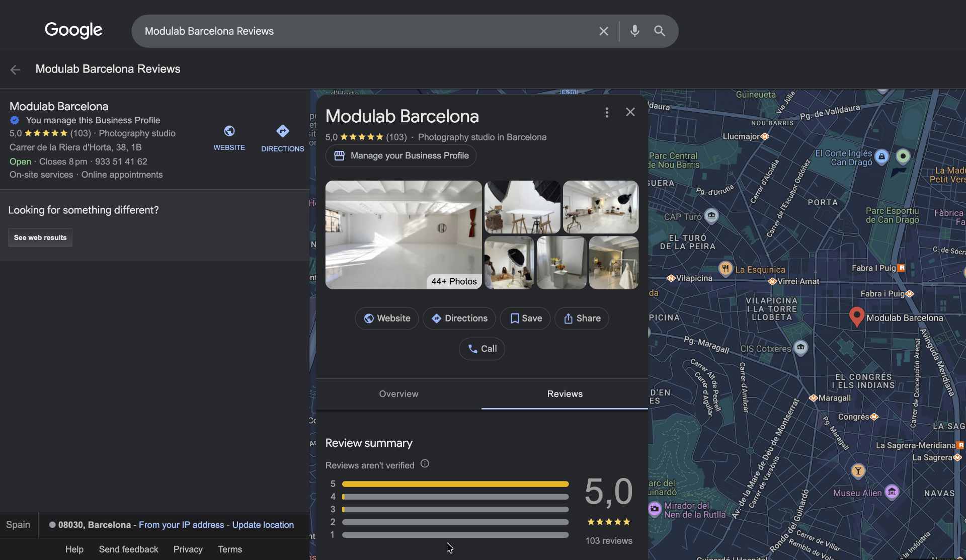Click the Mirador del Nen de la Rutlla marker

pos(654,509)
